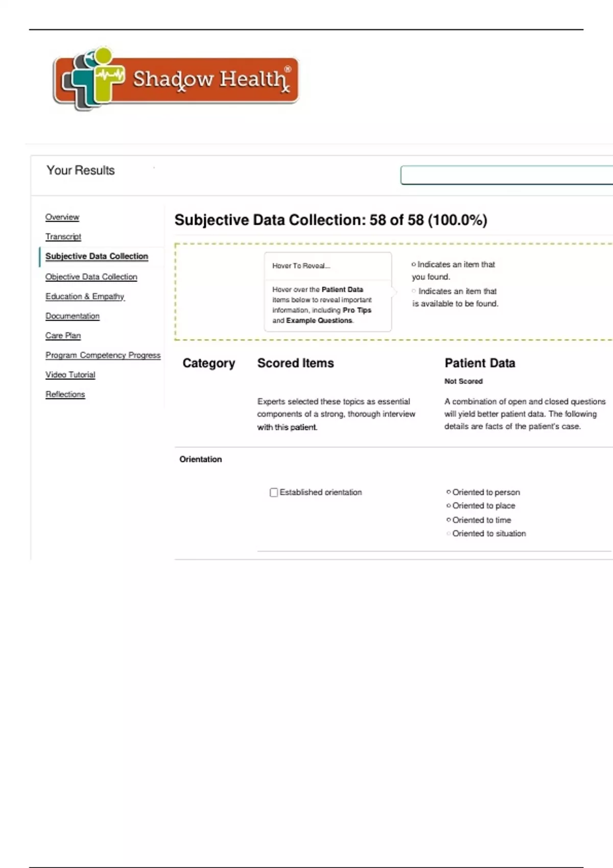Navigate to the Documentation section
Image resolution: width=613 pixels, height=868 pixels.
pyautogui.click(x=73, y=316)
